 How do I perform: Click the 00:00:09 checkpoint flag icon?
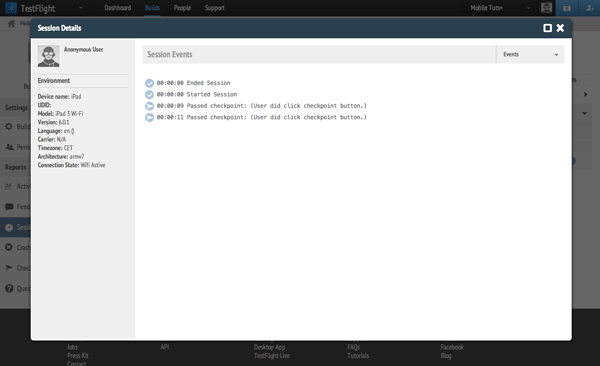pos(149,106)
